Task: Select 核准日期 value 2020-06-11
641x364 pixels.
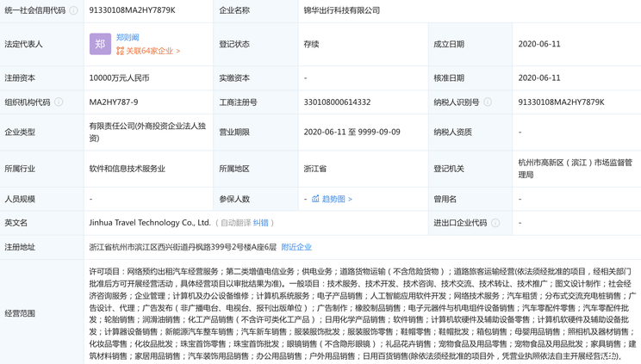Action: [538, 78]
